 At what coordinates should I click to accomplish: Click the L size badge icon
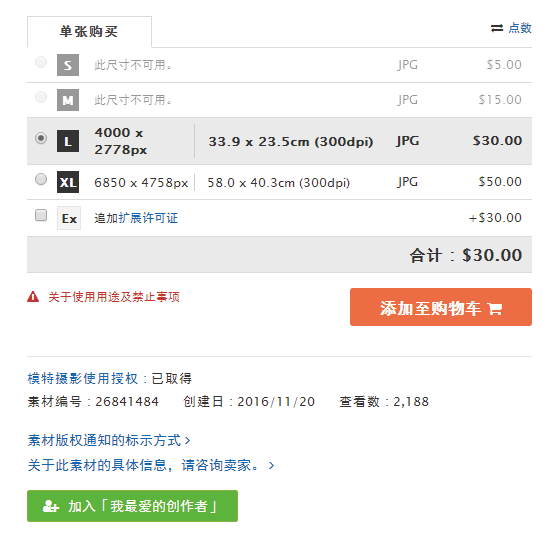click(x=68, y=141)
